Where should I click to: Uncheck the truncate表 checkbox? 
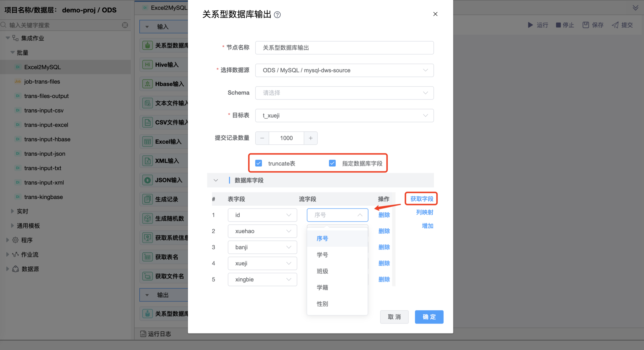(259, 163)
